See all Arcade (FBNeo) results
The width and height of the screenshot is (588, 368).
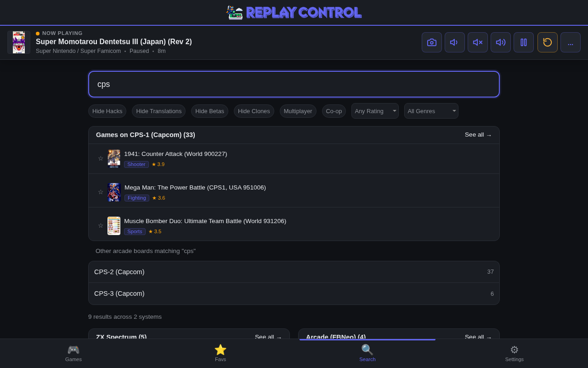coord(478,337)
